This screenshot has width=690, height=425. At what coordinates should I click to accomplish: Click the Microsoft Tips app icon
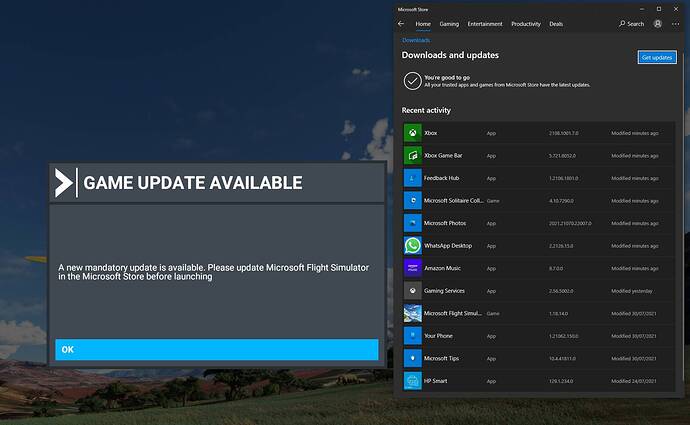click(x=412, y=358)
